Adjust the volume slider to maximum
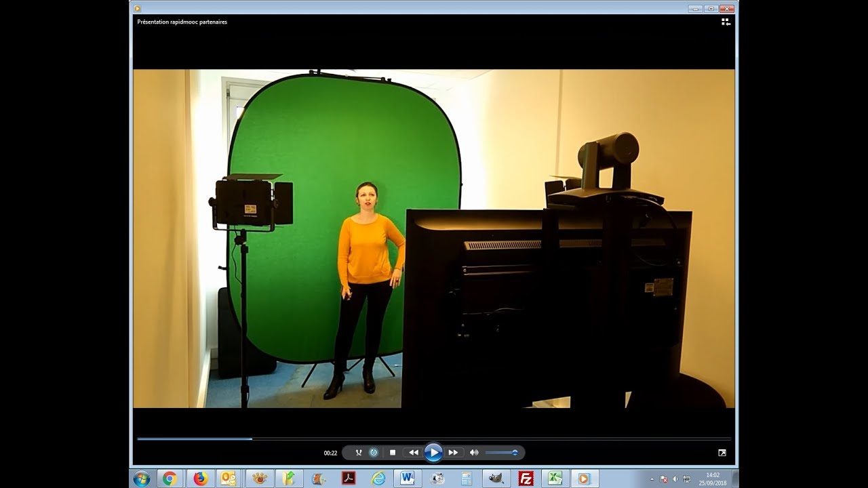Image resolution: width=868 pixels, height=488 pixels. [515, 453]
